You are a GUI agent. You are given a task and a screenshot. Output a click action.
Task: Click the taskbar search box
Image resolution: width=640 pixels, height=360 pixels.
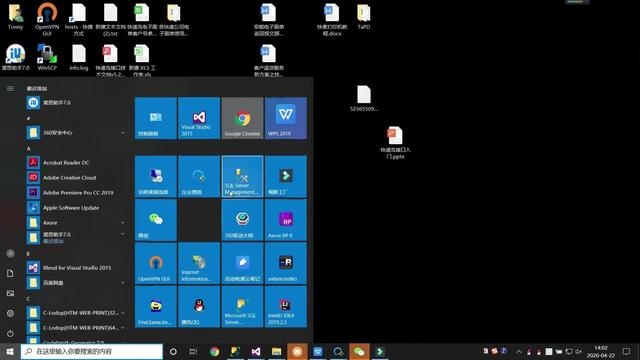[91, 351]
